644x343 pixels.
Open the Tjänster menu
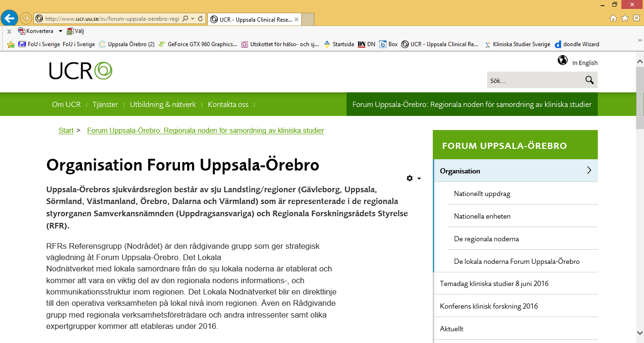tap(105, 104)
